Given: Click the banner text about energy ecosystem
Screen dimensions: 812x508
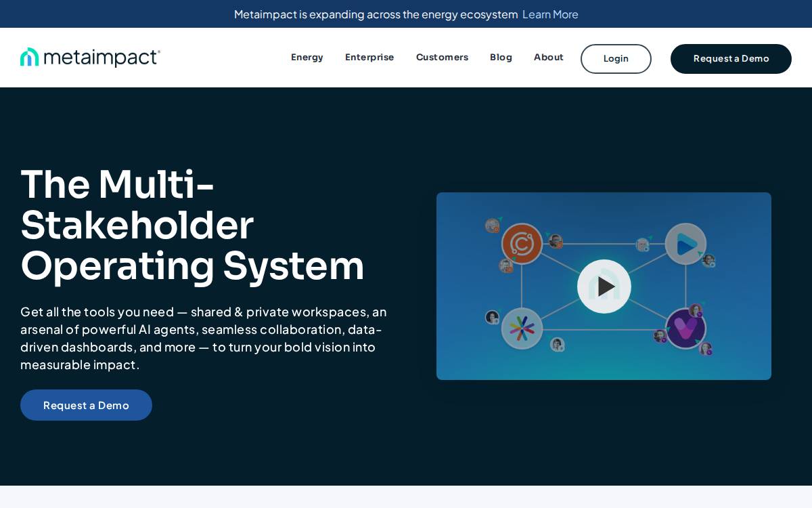Looking at the screenshot, I should pyautogui.click(x=376, y=14).
